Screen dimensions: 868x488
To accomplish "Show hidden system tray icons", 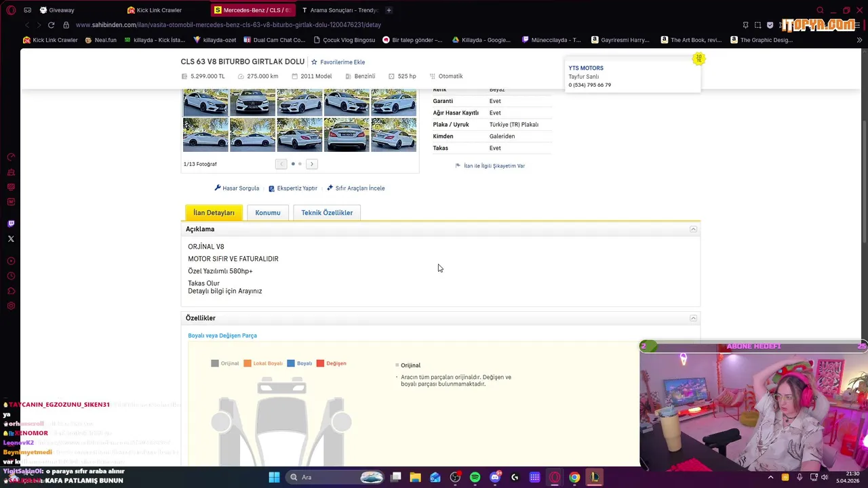I will pos(771,477).
